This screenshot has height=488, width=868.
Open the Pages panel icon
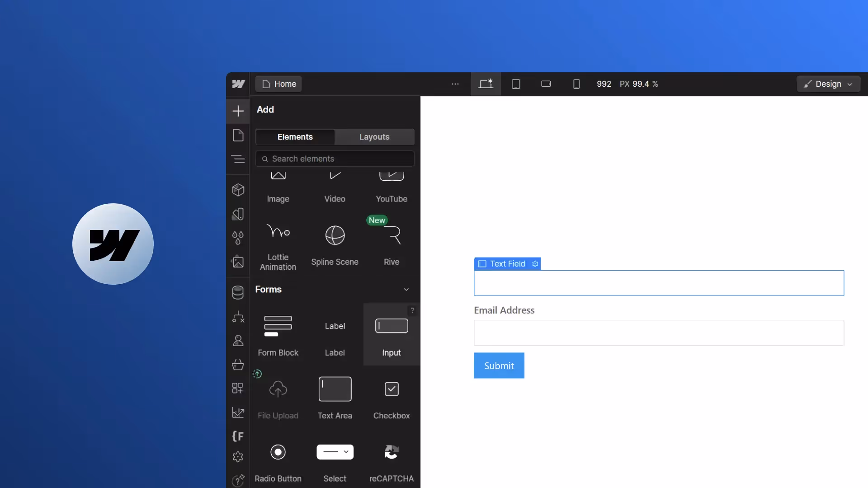tap(238, 135)
